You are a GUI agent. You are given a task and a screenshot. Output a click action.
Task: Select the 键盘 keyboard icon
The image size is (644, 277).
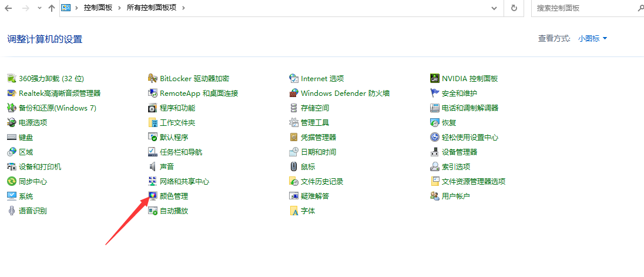pos(12,137)
